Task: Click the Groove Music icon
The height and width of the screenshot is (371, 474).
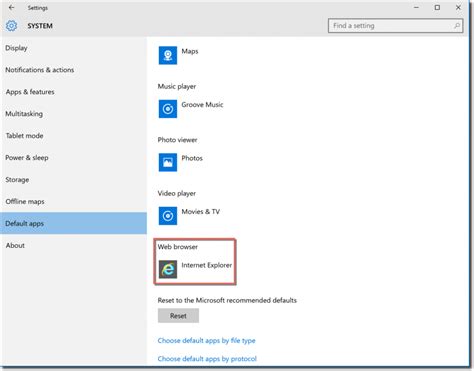Action: [168, 109]
